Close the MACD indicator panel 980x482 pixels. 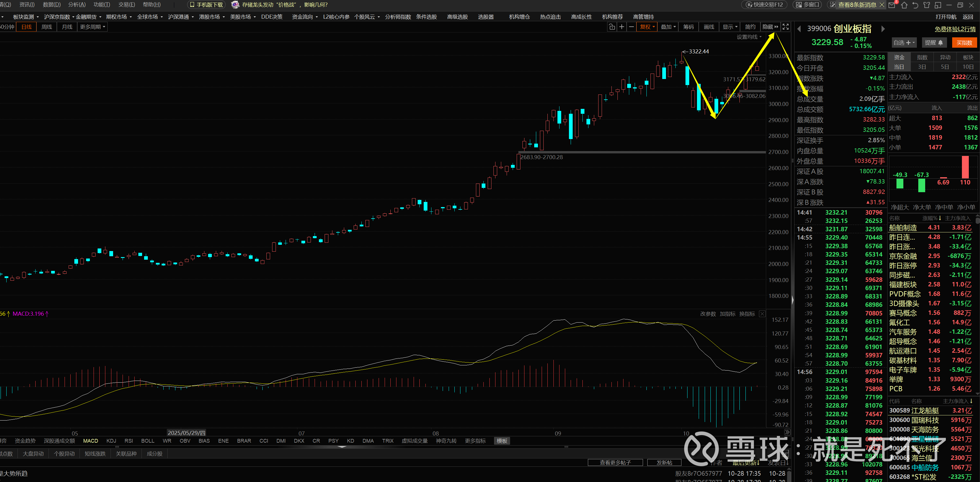point(762,314)
